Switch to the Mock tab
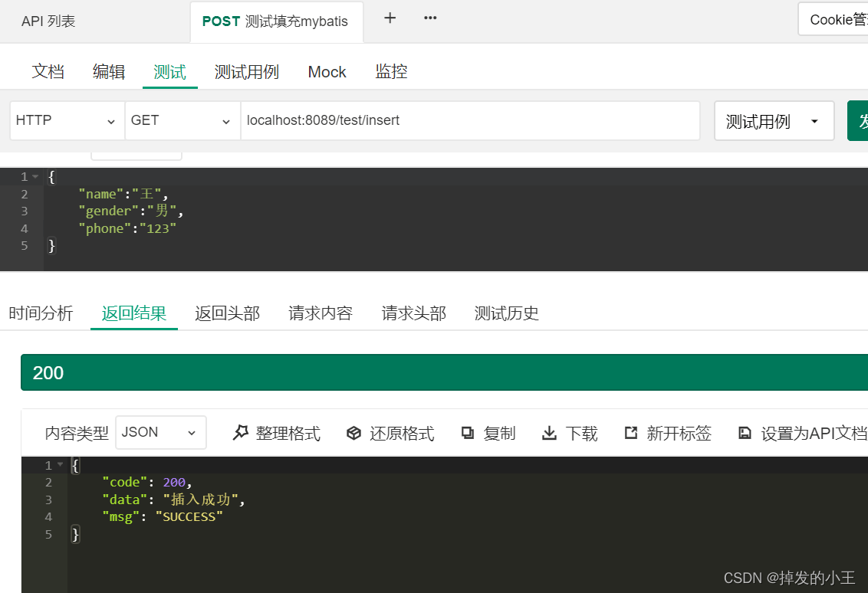Image resolution: width=868 pixels, height=593 pixels. 327,72
